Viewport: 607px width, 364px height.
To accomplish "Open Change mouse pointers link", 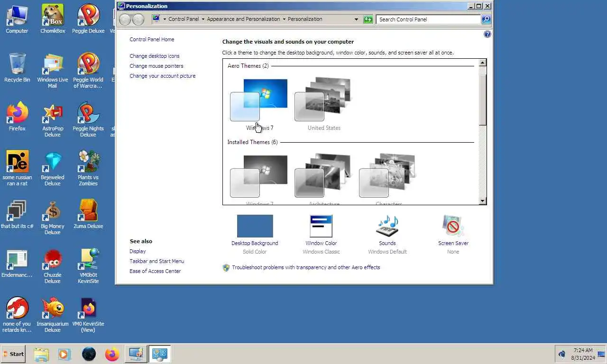I will point(156,66).
